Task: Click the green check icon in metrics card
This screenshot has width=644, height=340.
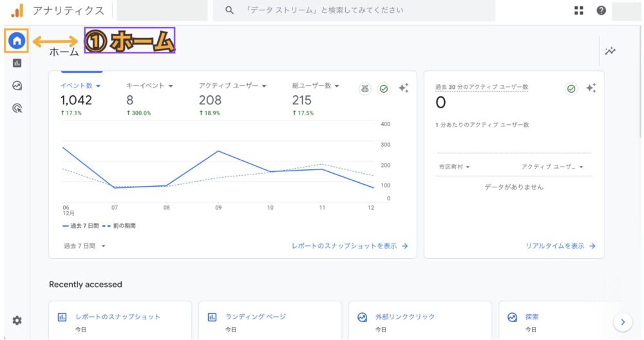Action: click(x=384, y=89)
